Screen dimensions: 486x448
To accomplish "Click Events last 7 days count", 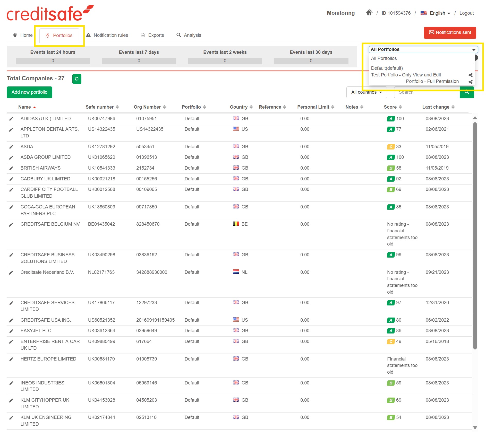I will [x=139, y=61].
